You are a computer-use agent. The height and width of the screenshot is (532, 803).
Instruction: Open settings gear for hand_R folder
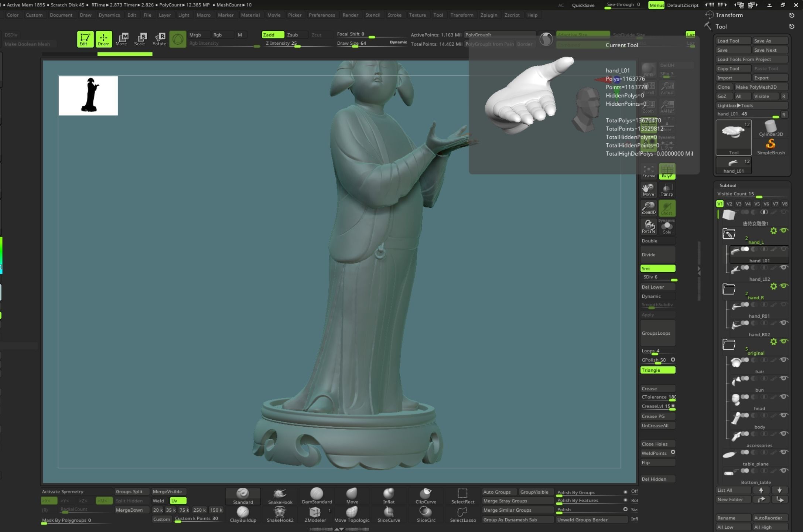[773, 286]
